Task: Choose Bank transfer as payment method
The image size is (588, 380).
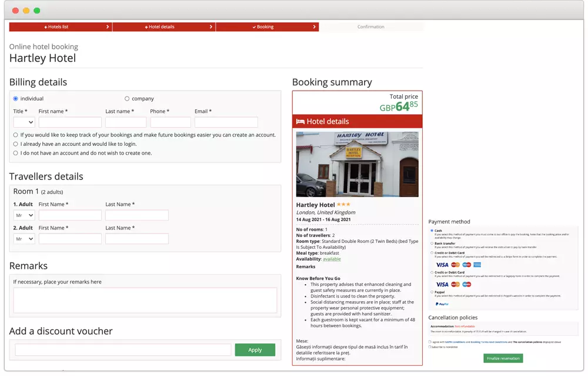Action: tap(432, 244)
